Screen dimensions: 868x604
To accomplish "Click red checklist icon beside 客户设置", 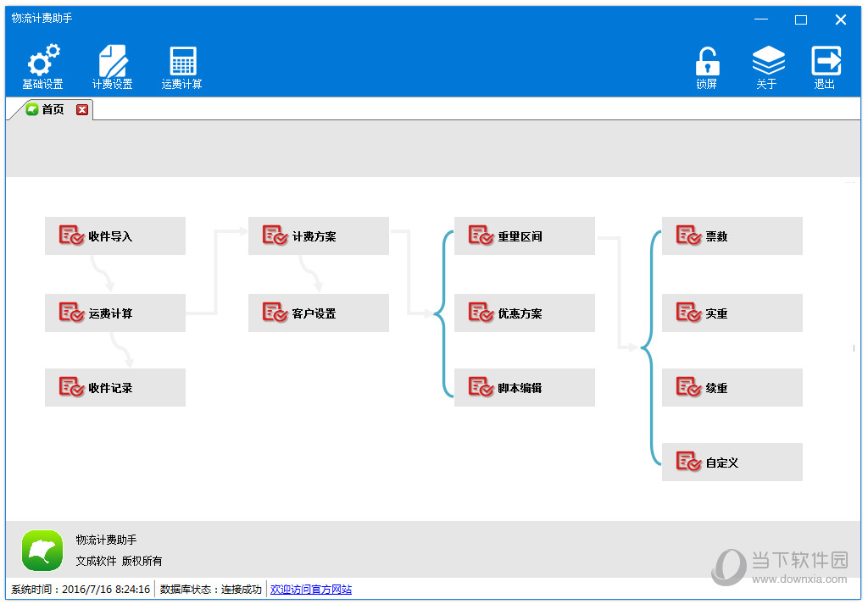I will [275, 313].
